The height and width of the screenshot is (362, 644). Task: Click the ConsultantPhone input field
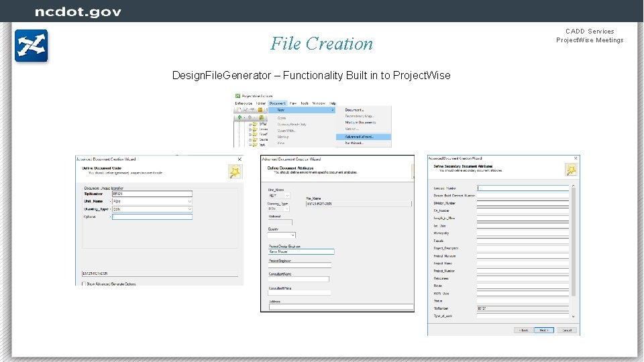tap(299, 293)
